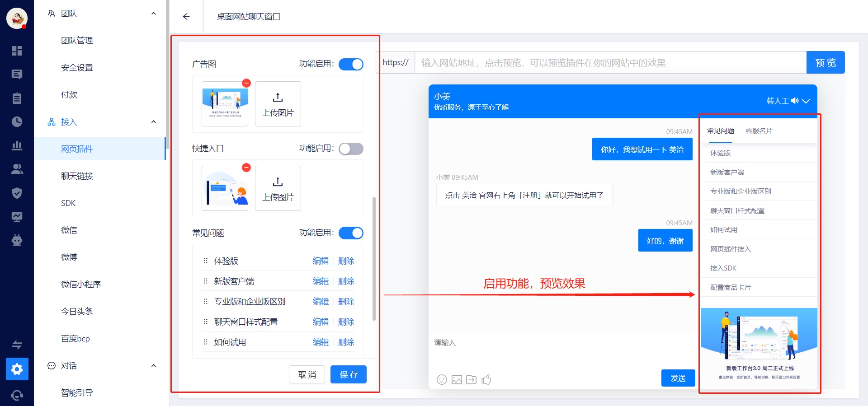This screenshot has width=868, height=406.
Task: Click the headset support sidebar icon
Action: 17,395
